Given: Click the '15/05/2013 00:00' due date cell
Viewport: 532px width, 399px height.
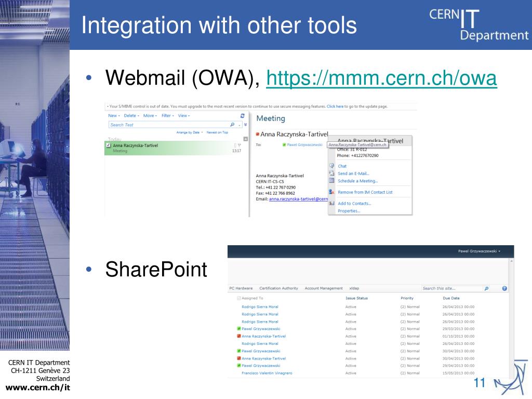Looking at the screenshot, I should pyautogui.click(x=458, y=373).
